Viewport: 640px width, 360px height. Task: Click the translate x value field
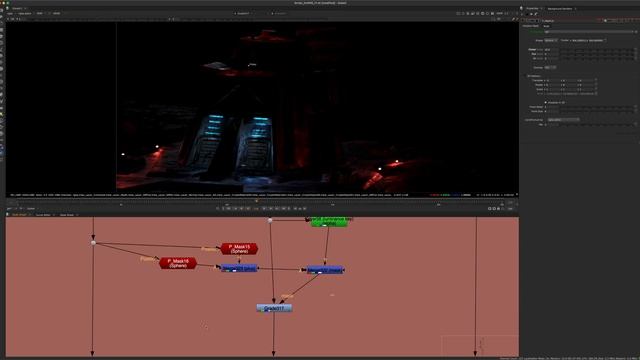(552, 80)
